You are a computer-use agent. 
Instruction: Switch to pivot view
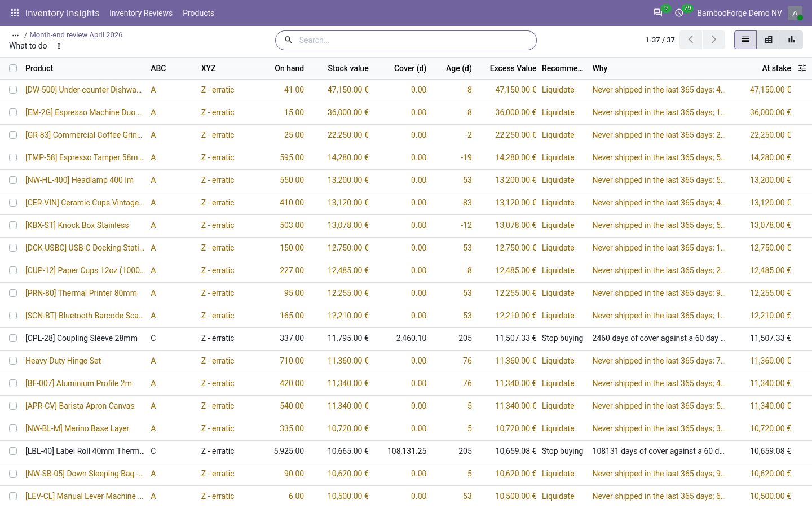tap(769, 40)
